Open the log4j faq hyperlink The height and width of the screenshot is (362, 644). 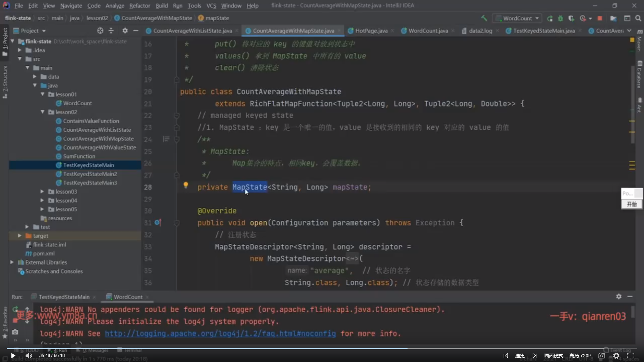pos(220,334)
